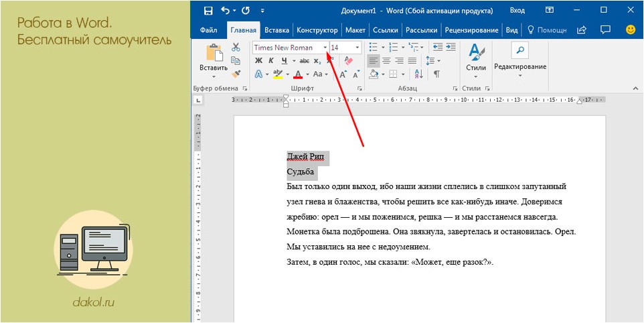Click the Вход sign-in button
The width and height of the screenshot is (644, 323).
517,11
